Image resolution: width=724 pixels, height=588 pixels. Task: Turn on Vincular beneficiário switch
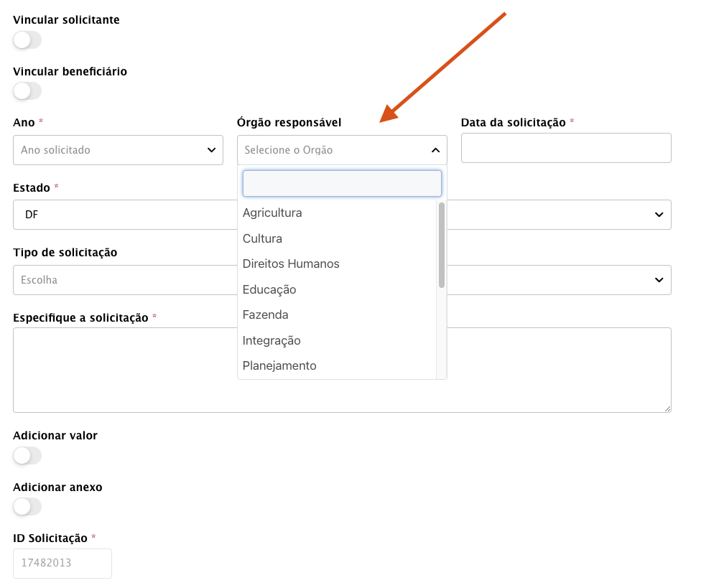(27, 91)
